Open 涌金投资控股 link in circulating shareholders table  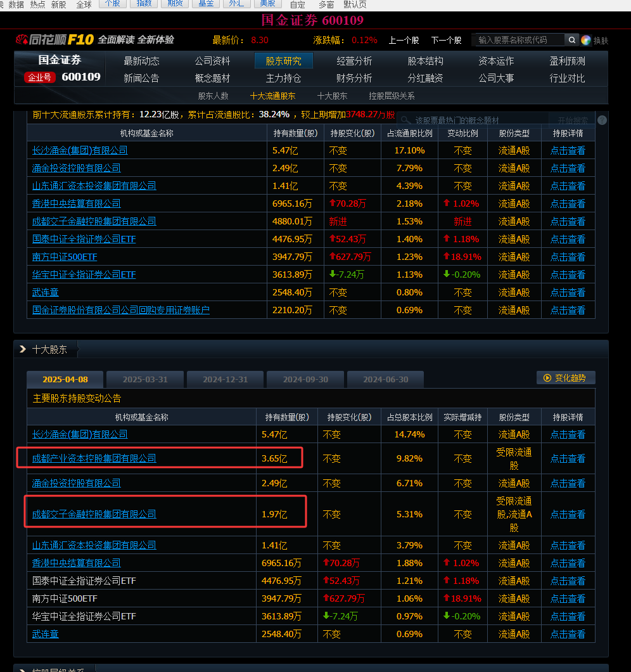click(x=76, y=168)
